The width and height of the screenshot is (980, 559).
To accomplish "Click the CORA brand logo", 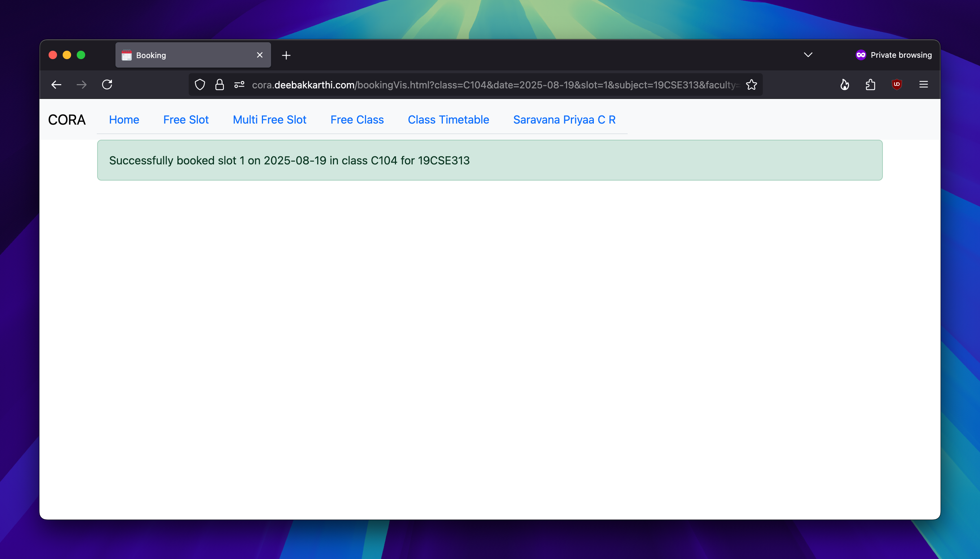I will 67,120.
